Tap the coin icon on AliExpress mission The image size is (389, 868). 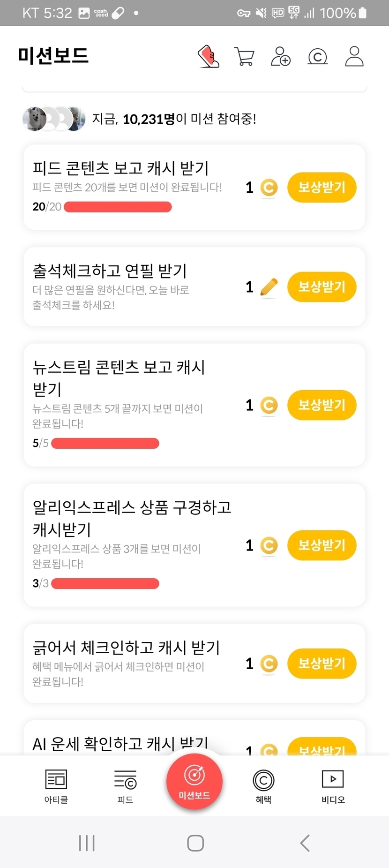point(269,545)
